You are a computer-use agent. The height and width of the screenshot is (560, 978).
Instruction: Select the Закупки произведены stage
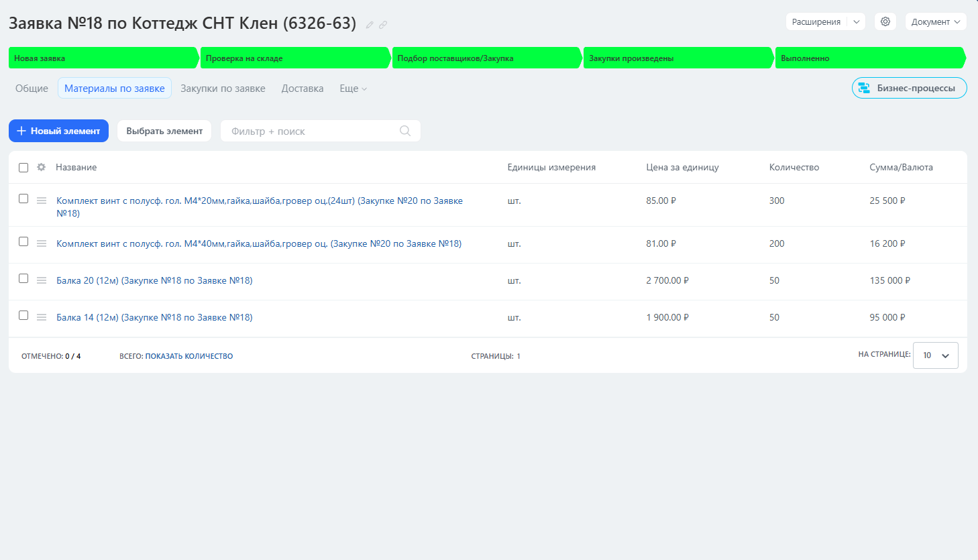(x=677, y=58)
